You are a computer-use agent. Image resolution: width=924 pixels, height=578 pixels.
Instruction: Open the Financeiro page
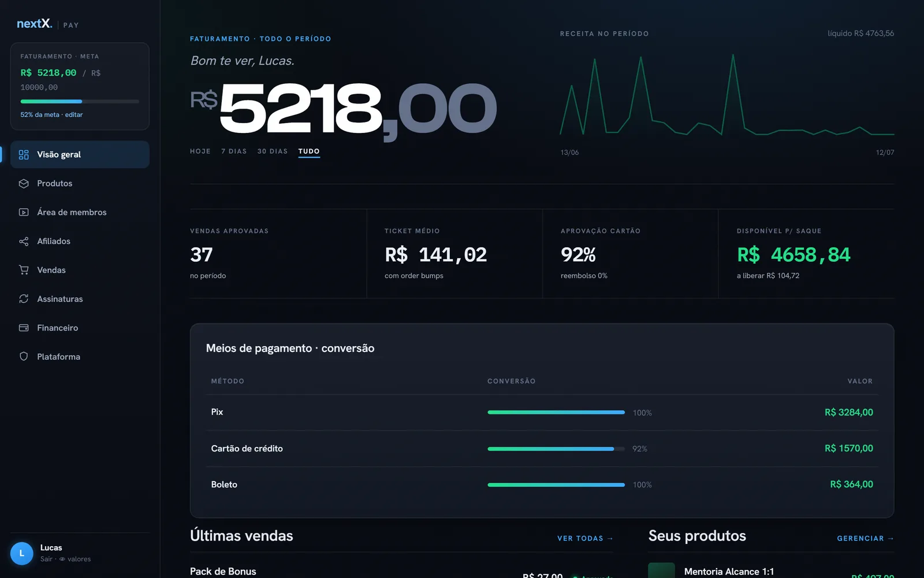click(x=80, y=328)
